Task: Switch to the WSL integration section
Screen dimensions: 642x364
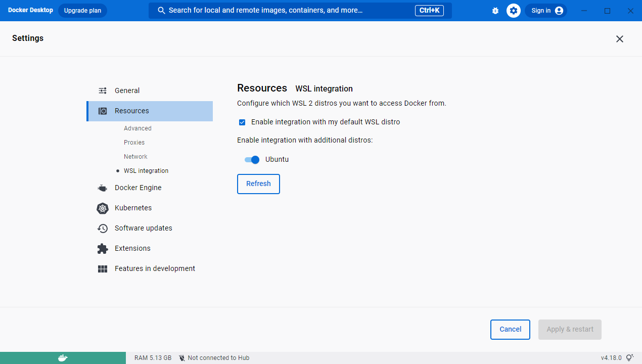Action: pos(146,170)
